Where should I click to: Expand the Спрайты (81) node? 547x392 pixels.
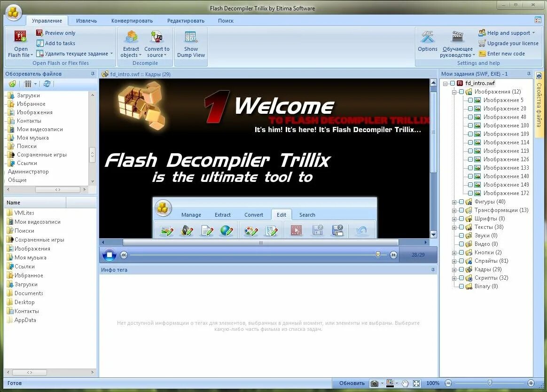coord(454,261)
